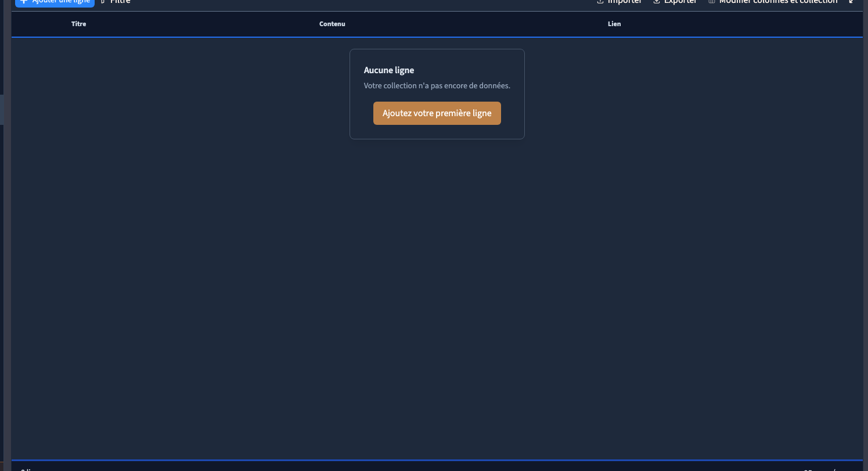The image size is (868, 471).
Task: Select the "Lien" column header
Action: tap(614, 24)
